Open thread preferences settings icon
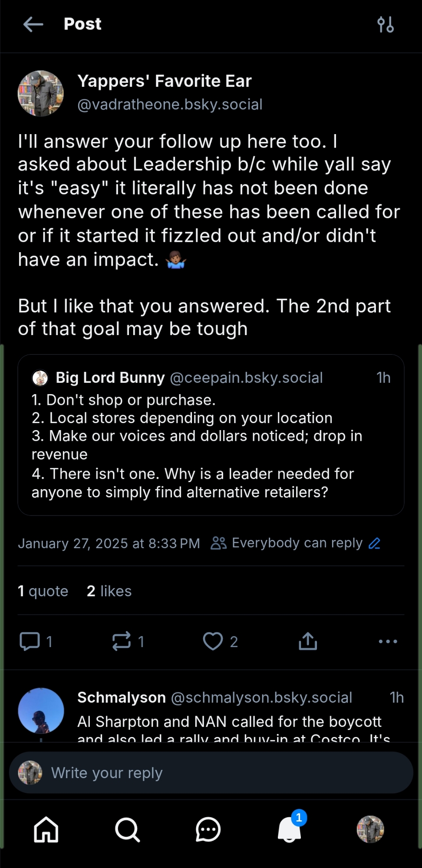The width and height of the screenshot is (422, 868). coord(386,25)
